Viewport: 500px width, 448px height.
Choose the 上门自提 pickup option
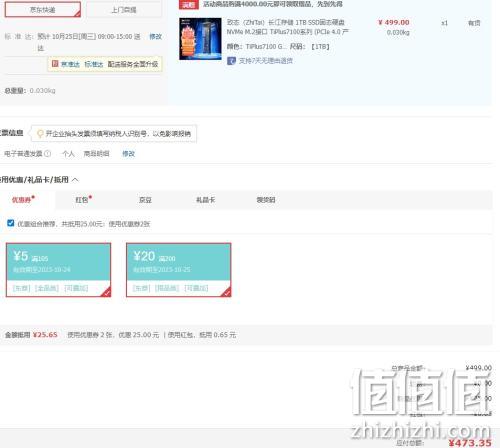[124, 10]
